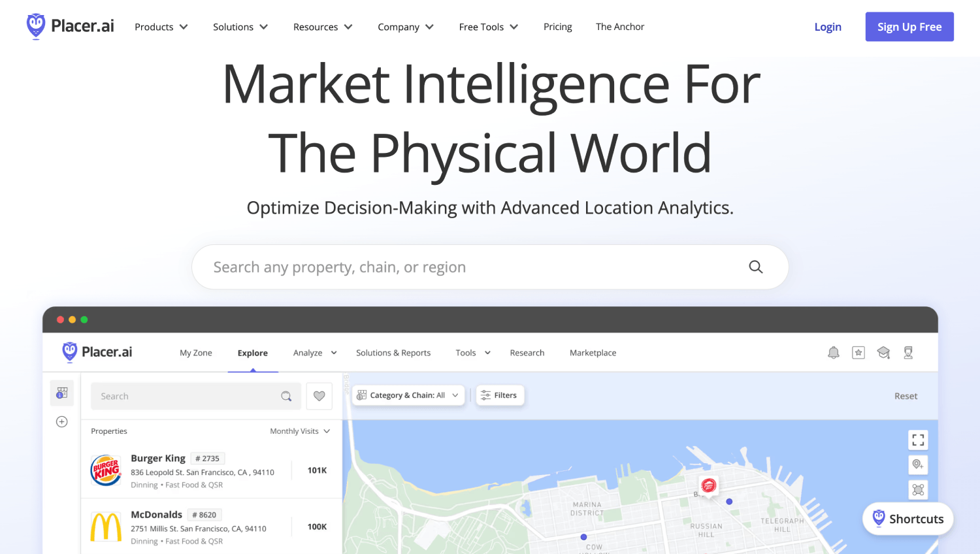Click the 100K visits value

pyautogui.click(x=318, y=527)
